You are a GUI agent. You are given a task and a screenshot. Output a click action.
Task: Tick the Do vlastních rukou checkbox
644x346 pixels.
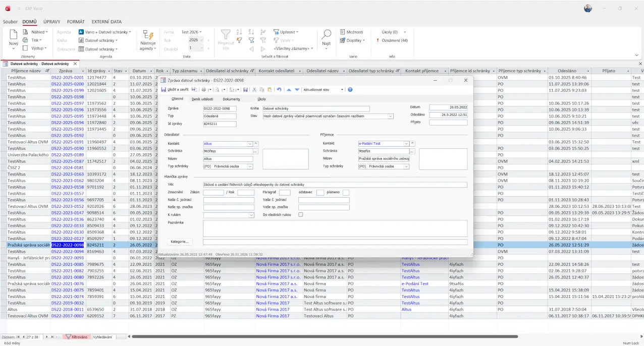click(x=301, y=215)
